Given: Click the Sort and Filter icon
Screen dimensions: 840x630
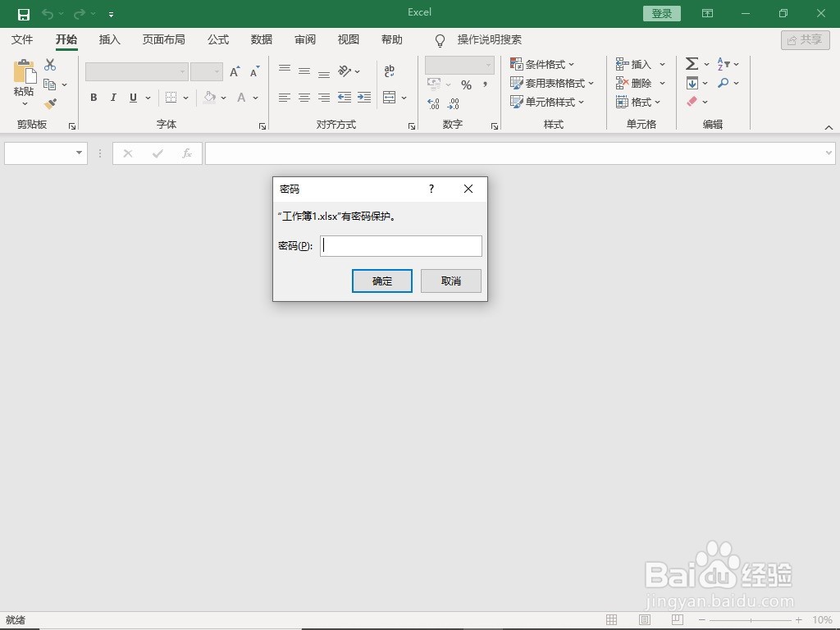Looking at the screenshot, I should click(724, 64).
